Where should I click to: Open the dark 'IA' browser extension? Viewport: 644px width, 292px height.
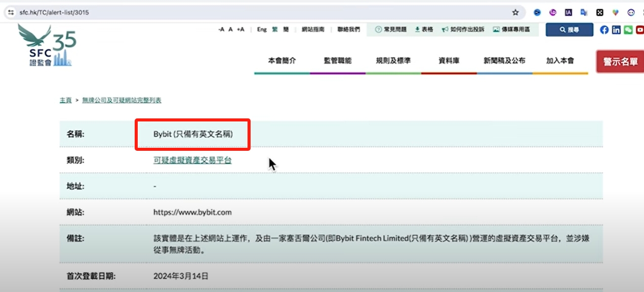pos(569,13)
